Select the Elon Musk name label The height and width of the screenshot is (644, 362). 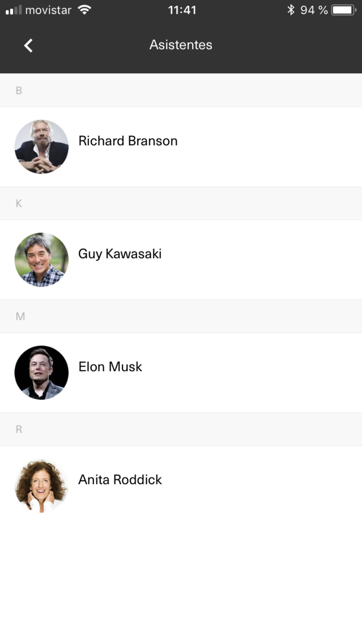(x=110, y=367)
